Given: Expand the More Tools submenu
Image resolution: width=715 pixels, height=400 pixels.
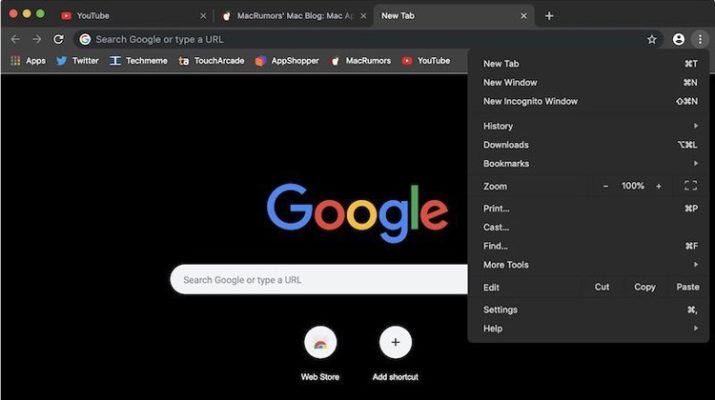Looking at the screenshot, I should pos(591,265).
